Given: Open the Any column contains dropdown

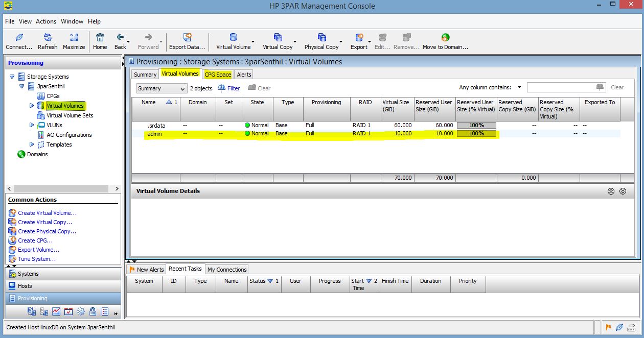Looking at the screenshot, I should click(x=518, y=87).
